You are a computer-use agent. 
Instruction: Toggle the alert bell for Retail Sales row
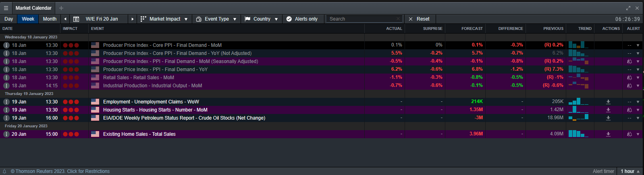629,78
